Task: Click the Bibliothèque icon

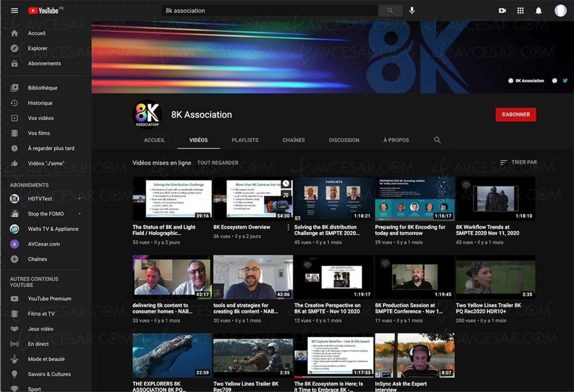Action: [14, 88]
